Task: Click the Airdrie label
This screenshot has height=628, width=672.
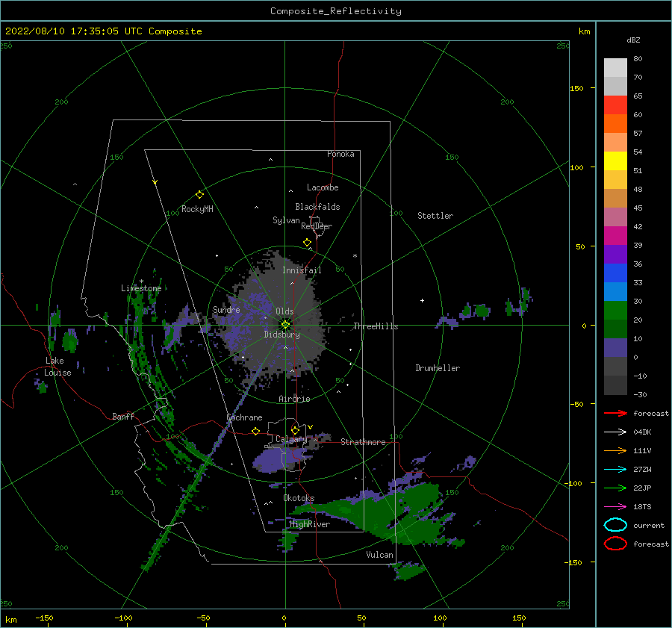Action: 294,399
